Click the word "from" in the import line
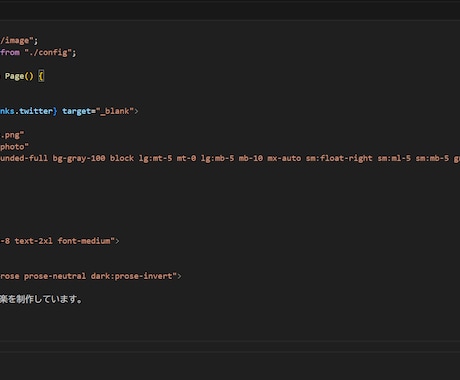This screenshot has width=460, height=380. [x=10, y=52]
